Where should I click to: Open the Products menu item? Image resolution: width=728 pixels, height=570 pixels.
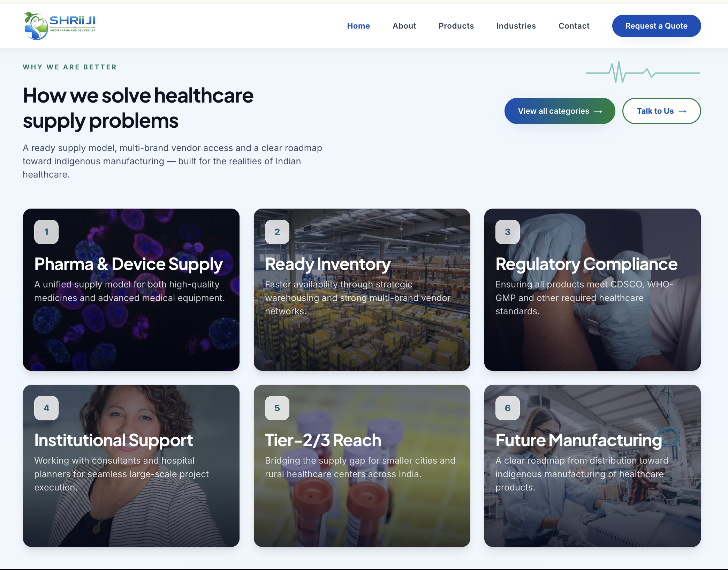(x=456, y=26)
